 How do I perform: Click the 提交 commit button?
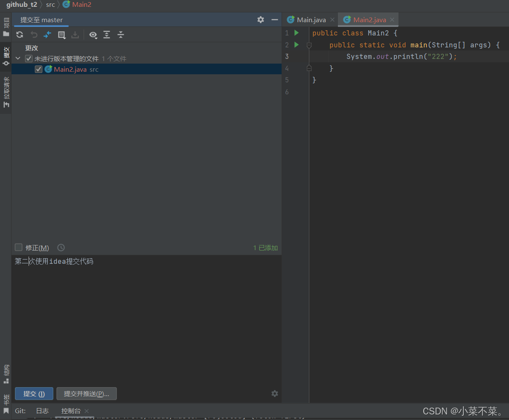[x=34, y=394]
